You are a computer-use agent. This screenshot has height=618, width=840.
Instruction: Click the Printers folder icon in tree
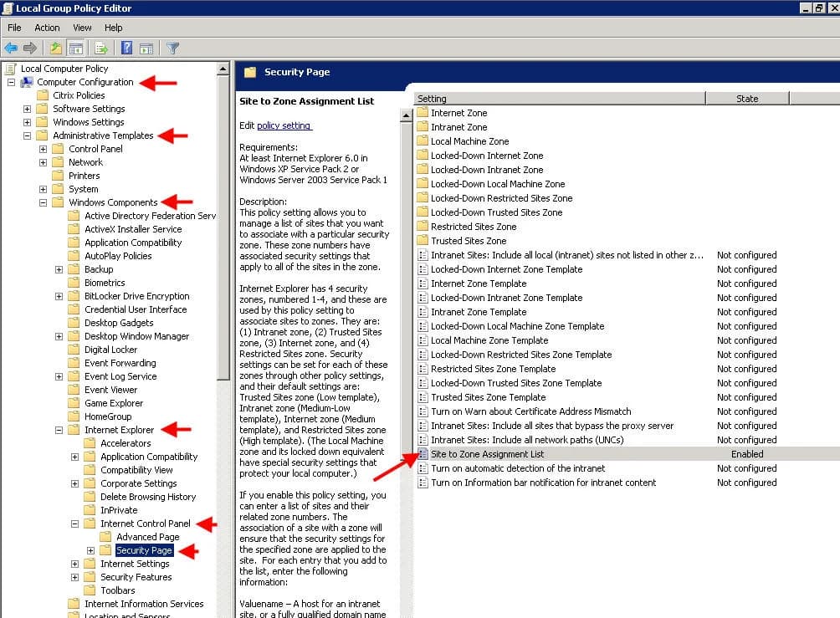coord(58,176)
